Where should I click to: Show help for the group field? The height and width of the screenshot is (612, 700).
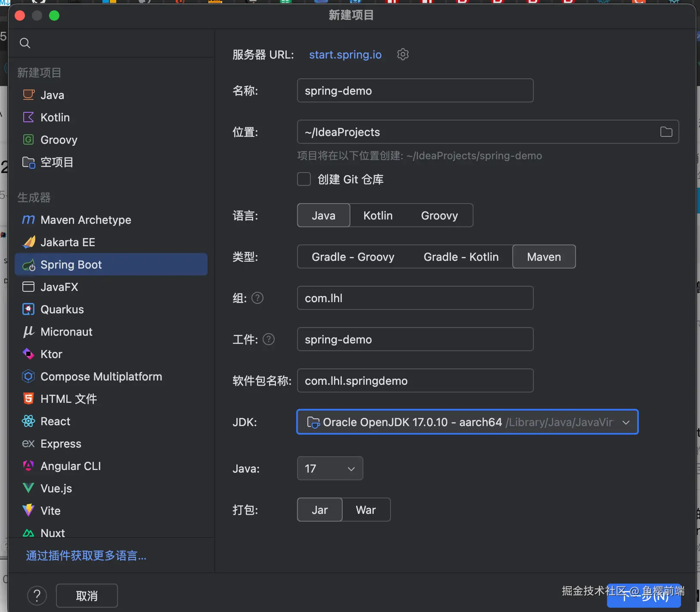tap(257, 298)
